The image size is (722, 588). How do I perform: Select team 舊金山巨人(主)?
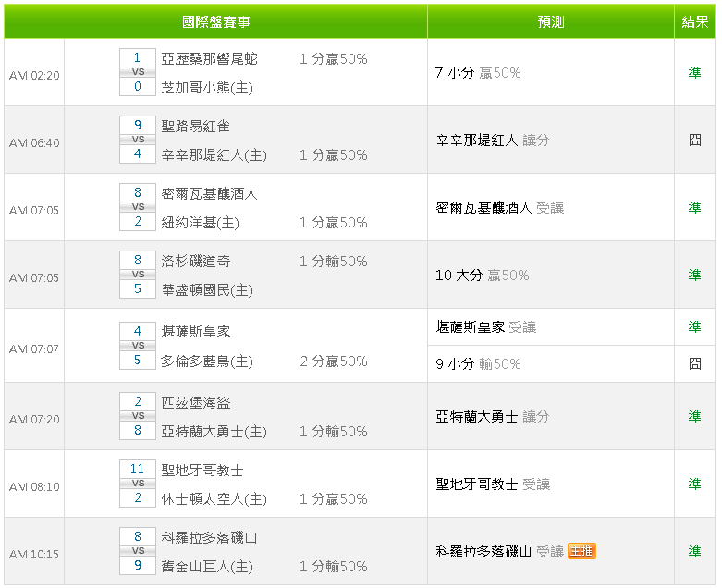click(x=207, y=567)
